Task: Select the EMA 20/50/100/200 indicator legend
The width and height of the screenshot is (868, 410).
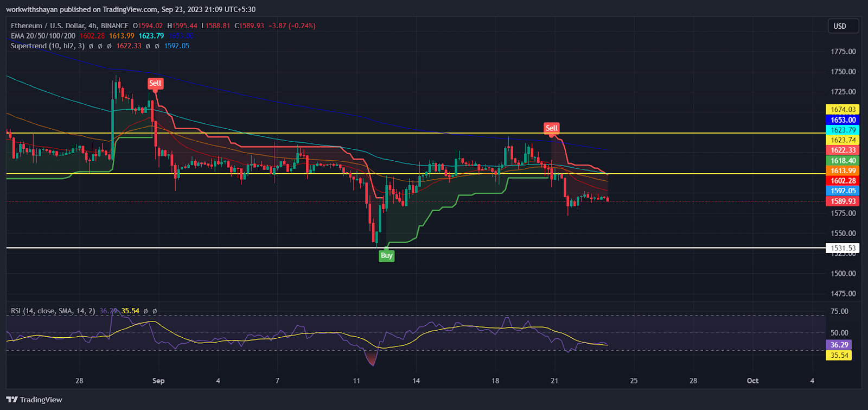Action: pyautogui.click(x=43, y=36)
